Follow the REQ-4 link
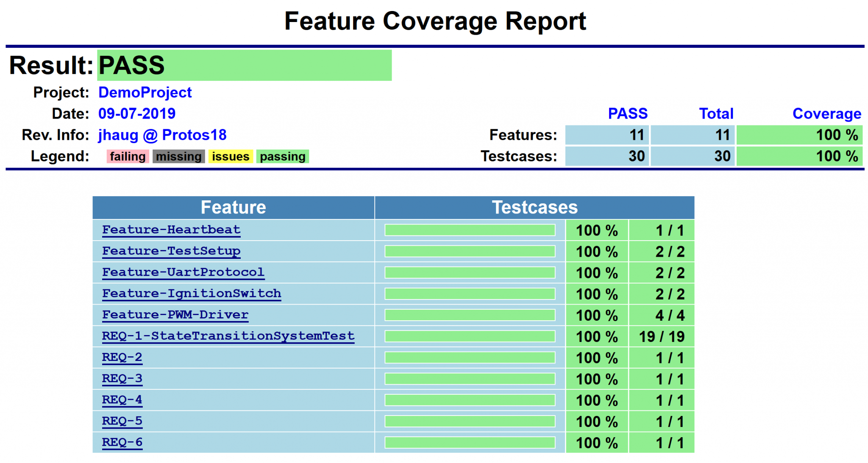 [x=122, y=399]
